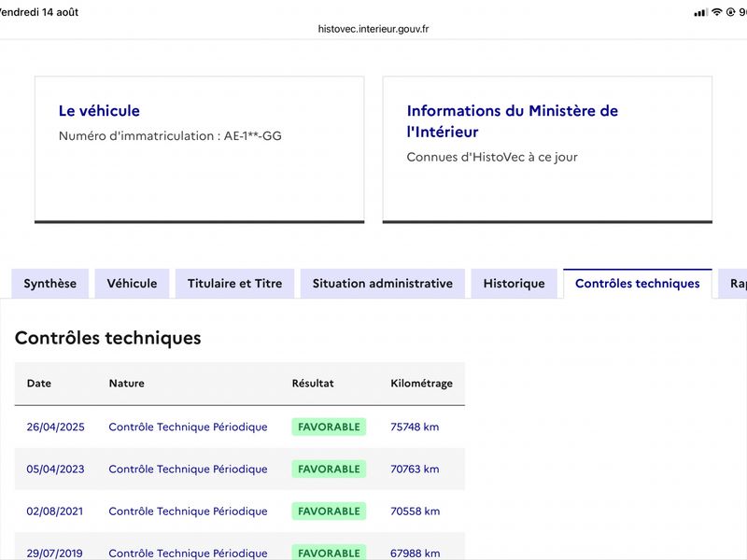Go to the Historique tab
The height and width of the screenshot is (560, 747).
pos(514,284)
